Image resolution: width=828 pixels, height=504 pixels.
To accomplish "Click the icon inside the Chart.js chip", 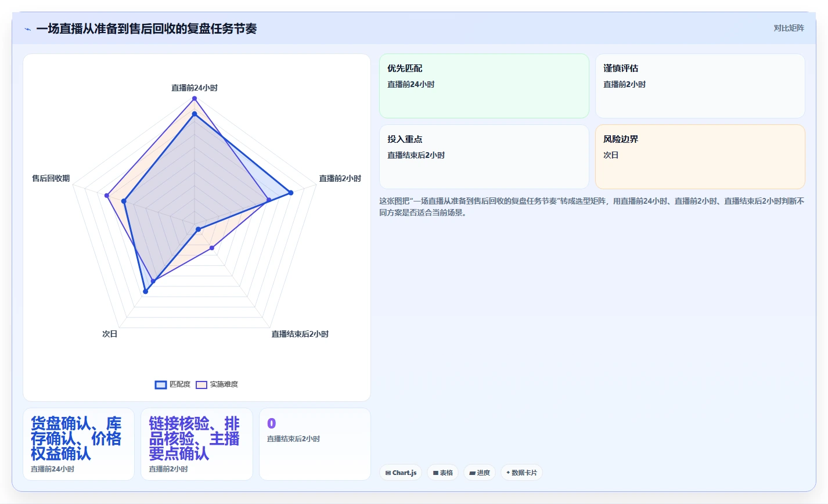I will (388, 473).
